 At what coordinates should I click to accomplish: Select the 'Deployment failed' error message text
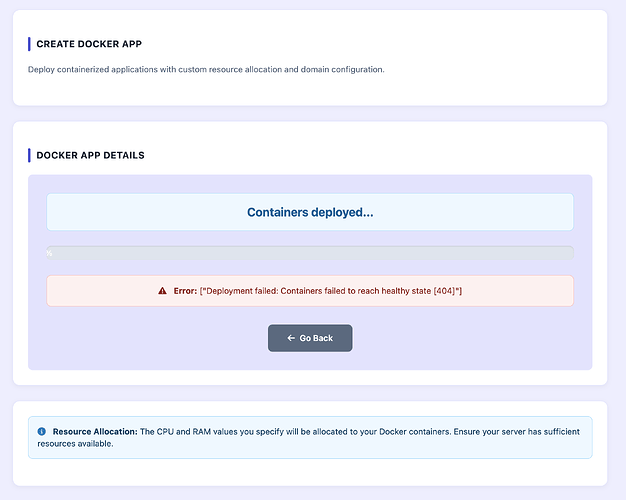[331, 291]
